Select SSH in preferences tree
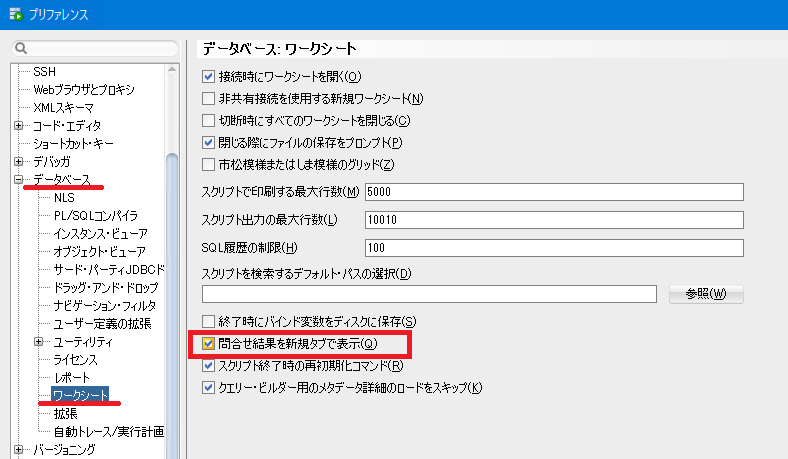 pos(44,71)
